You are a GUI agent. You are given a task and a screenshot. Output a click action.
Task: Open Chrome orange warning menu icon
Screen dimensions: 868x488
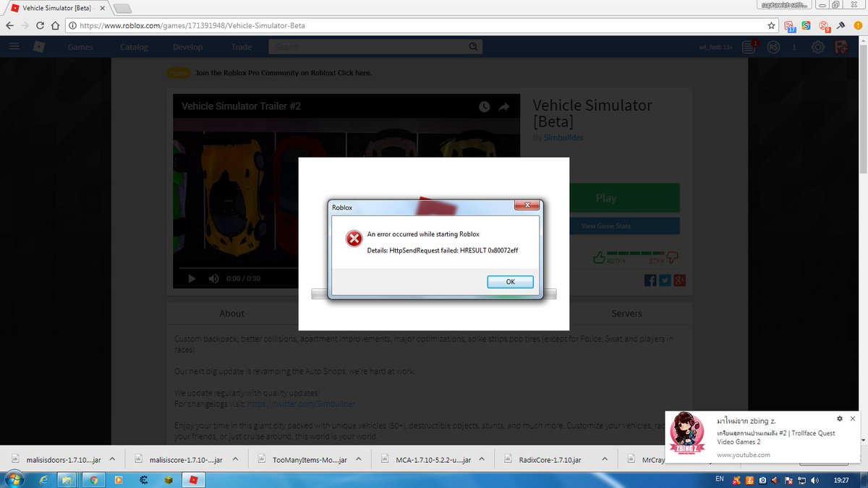pos(858,25)
